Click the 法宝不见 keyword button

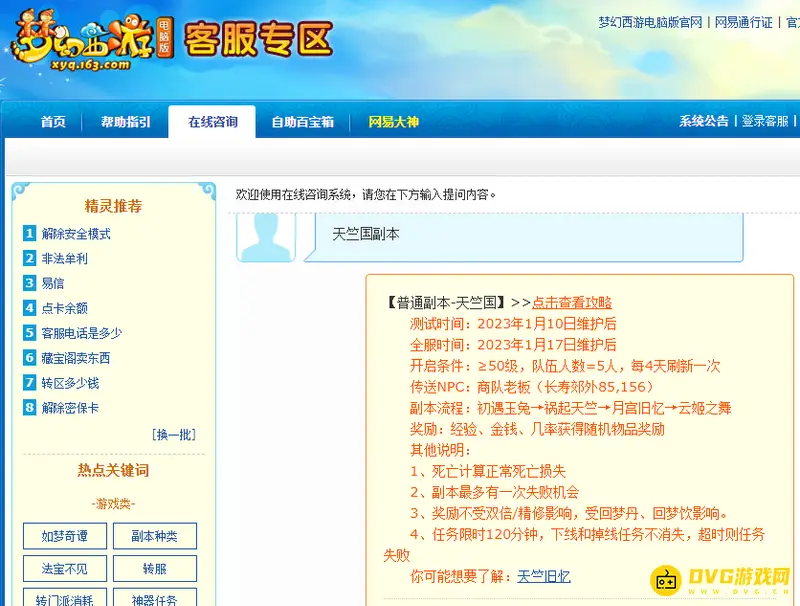click(x=65, y=568)
